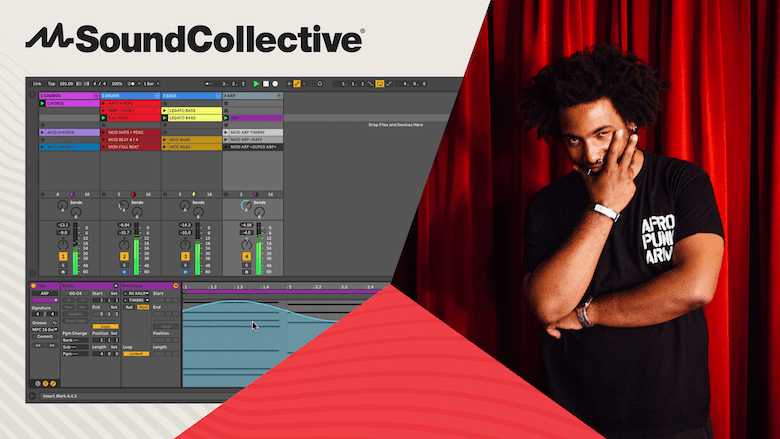This screenshot has width=780, height=439.
Task: Toggle the clip activator circle in Clip box
Action: pyautogui.click(x=33, y=286)
